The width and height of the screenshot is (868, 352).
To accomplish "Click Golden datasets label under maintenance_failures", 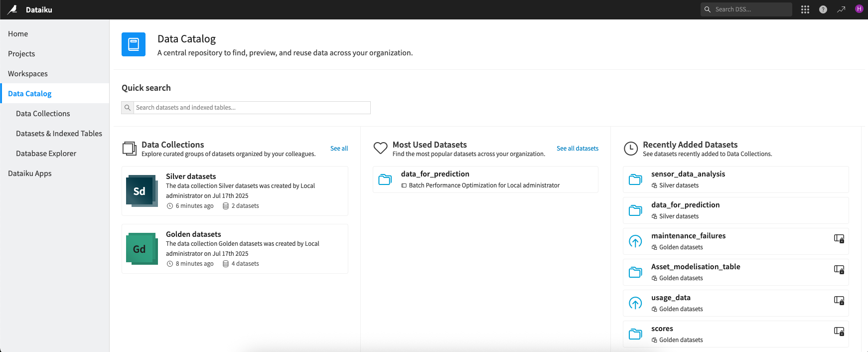I will pyautogui.click(x=681, y=247).
